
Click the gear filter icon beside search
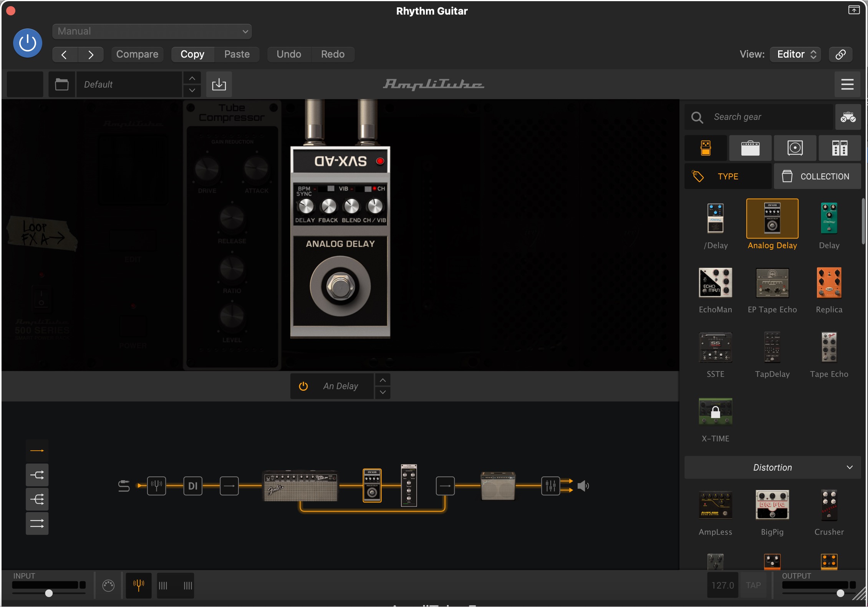[848, 117]
